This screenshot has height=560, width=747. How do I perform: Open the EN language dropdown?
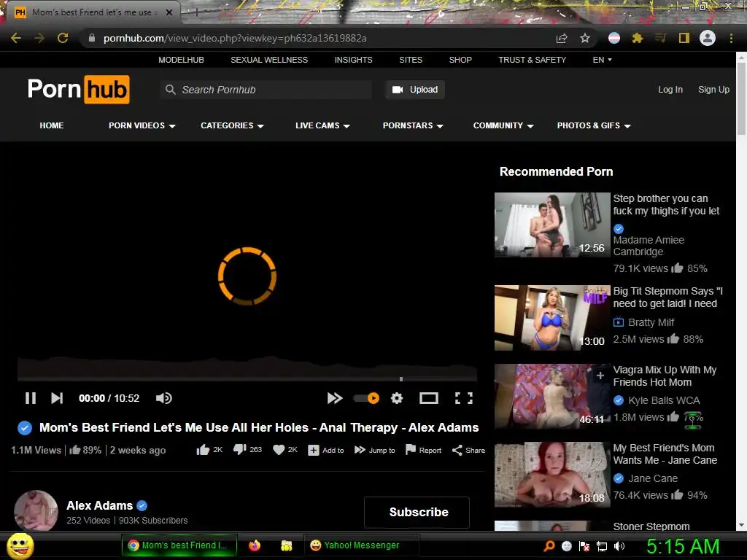click(x=602, y=60)
